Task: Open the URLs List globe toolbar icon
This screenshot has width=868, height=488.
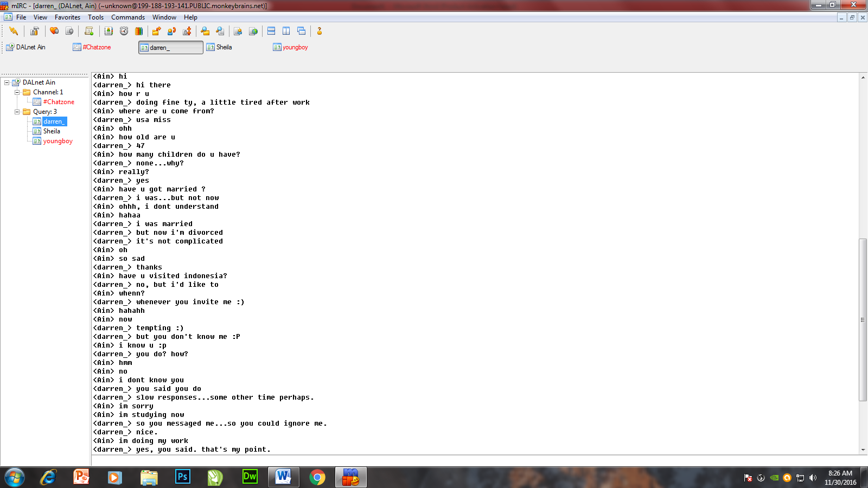Action: click(x=253, y=31)
